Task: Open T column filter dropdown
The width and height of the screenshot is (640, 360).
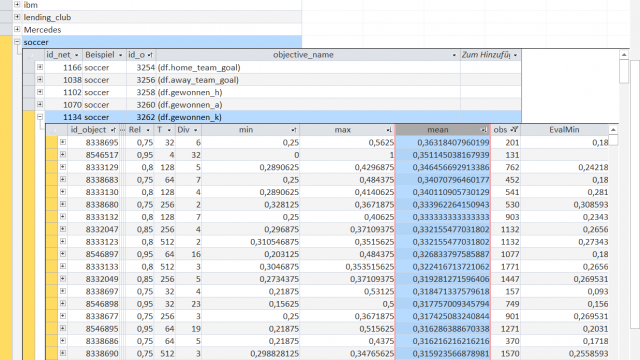Action: 169,130
